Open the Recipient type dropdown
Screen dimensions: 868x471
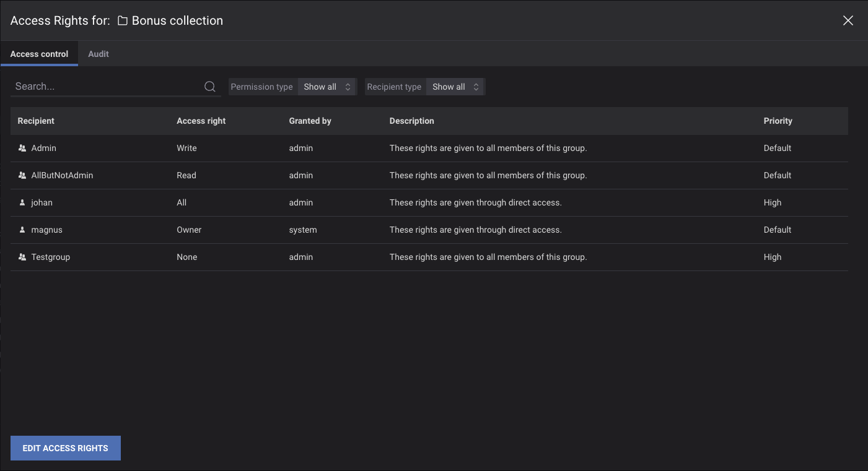tap(455, 87)
